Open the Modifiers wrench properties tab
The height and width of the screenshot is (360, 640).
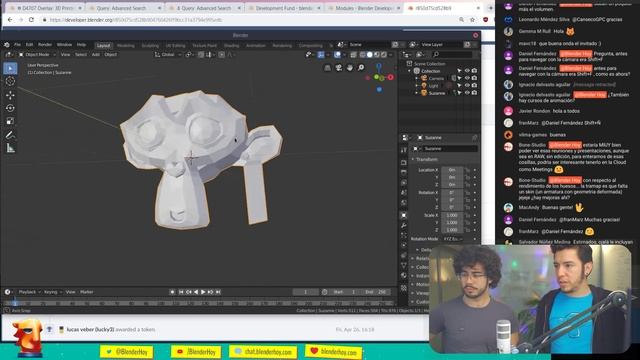tap(404, 225)
